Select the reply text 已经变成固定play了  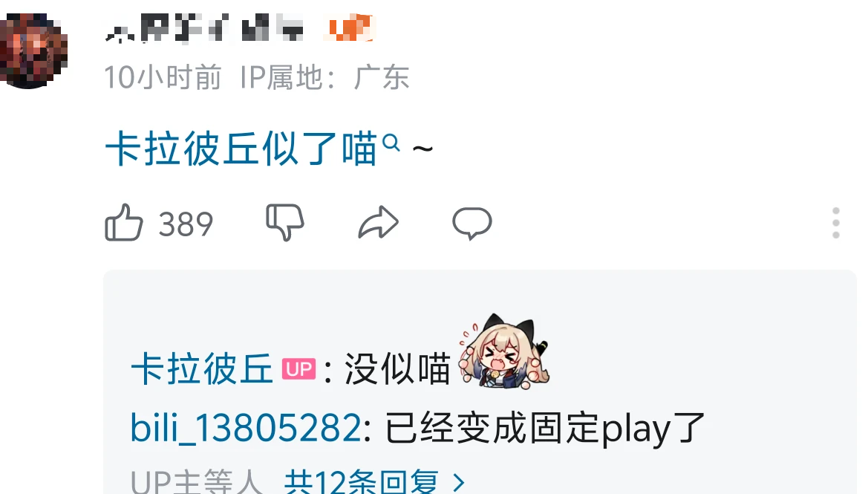545,428
